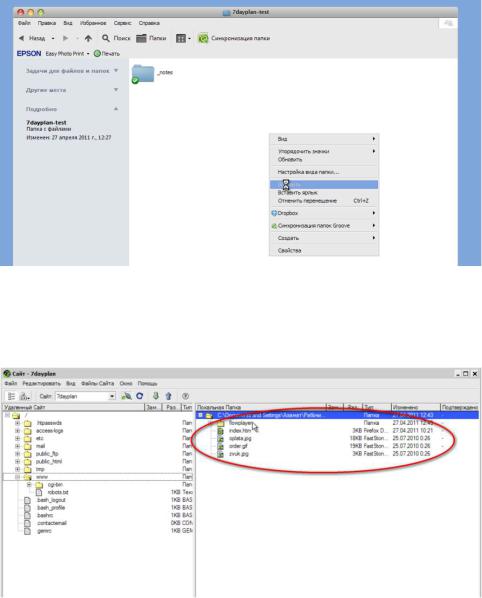
Task: Open Редактировать menu in site window
Action: [x=42, y=383]
